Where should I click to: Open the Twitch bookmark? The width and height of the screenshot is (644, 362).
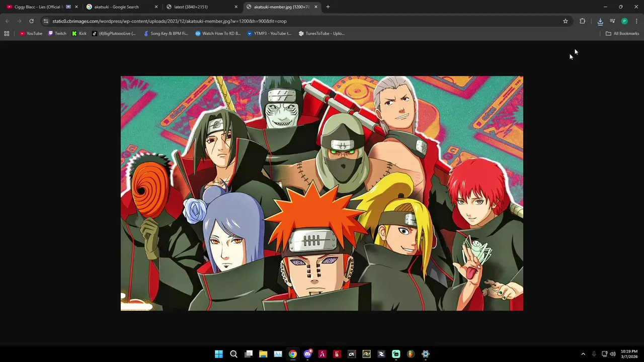(x=57, y=34)
